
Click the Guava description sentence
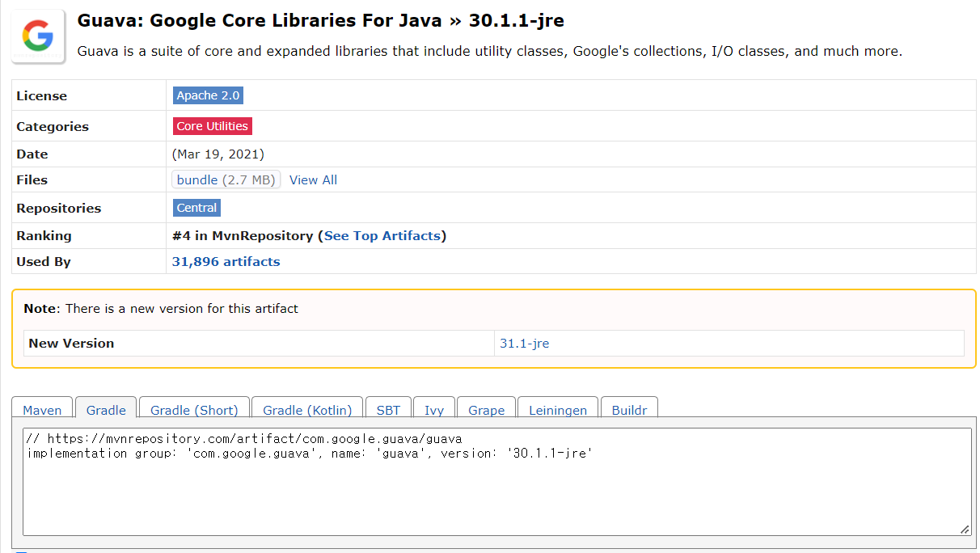tap(489, 51)
